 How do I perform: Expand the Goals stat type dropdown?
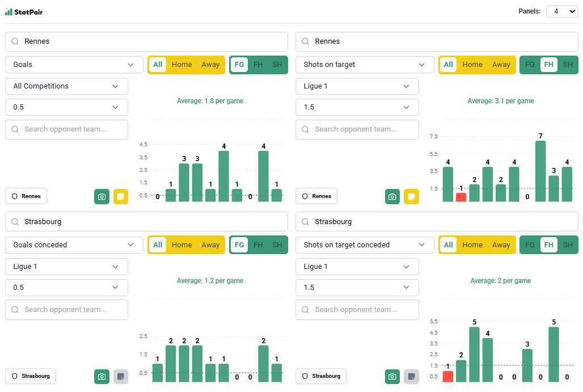point(74,65)
